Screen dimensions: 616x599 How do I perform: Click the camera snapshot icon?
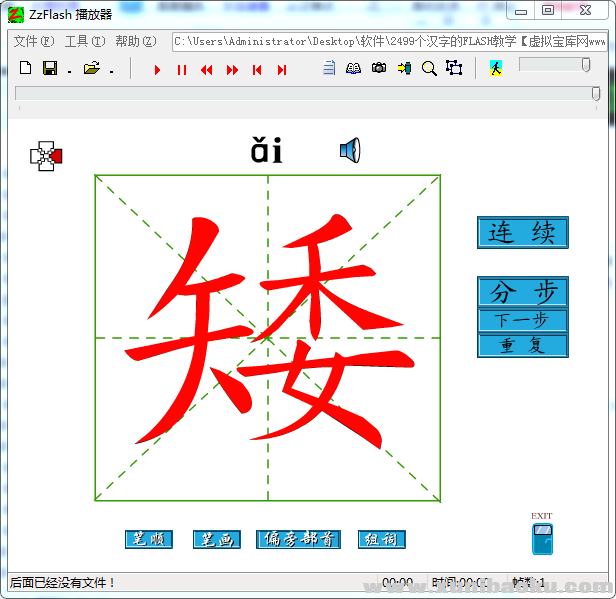379,68
